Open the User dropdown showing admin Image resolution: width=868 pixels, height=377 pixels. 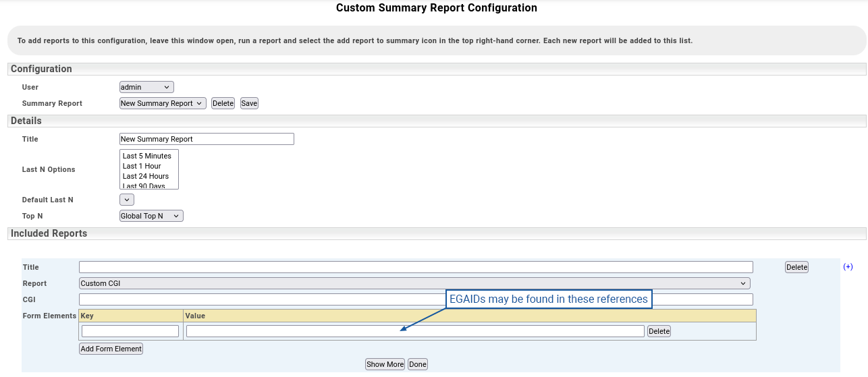[x=146, y=87]
